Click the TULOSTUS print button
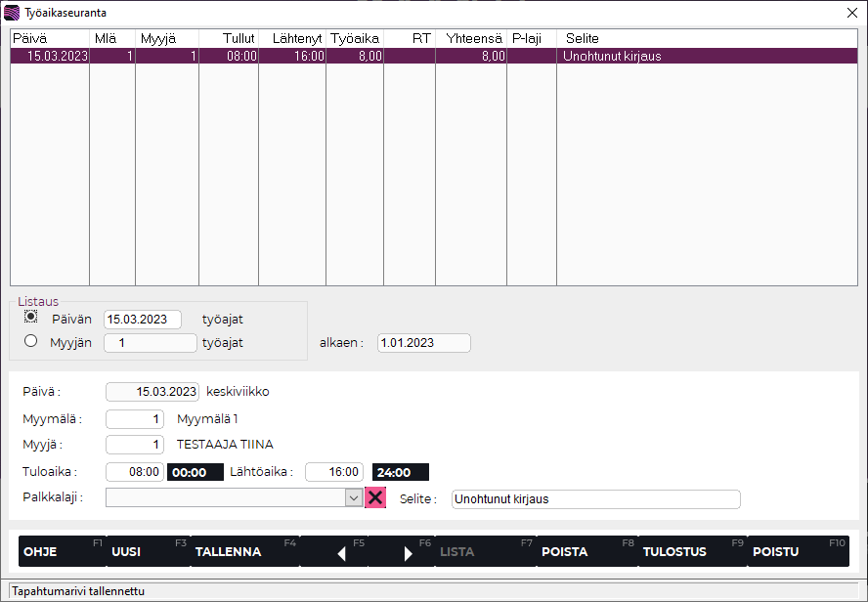This screenshot has height=602, width=868. pos(674,551)
